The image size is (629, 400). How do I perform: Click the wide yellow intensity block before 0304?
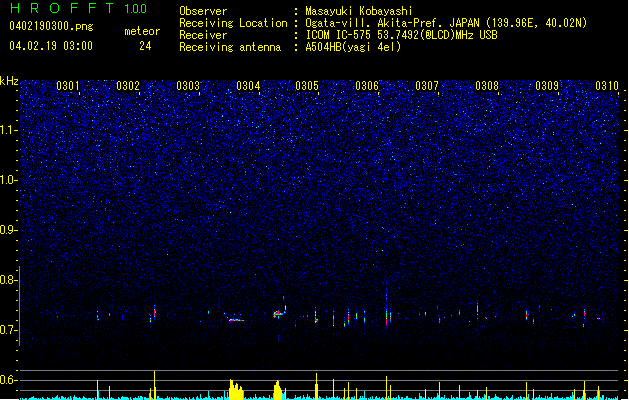click(x=236, y=389)
